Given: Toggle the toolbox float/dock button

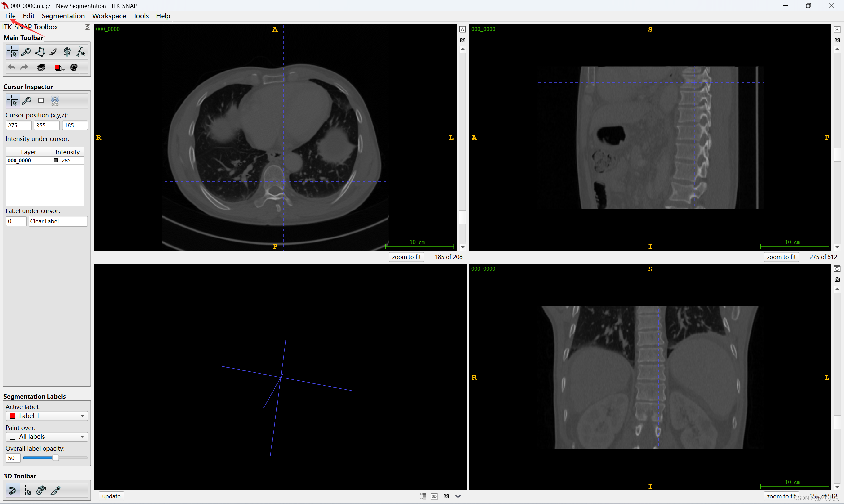Looking at the screenshot, I should tap(87, 27).
